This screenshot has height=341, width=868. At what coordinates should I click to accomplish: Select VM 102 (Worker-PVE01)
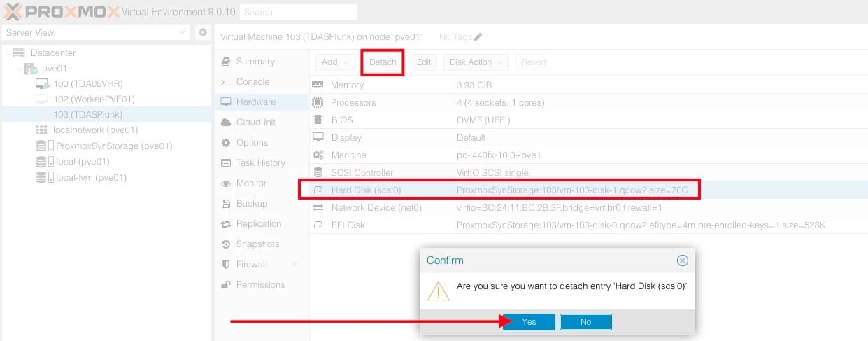(x=94, y=99)
